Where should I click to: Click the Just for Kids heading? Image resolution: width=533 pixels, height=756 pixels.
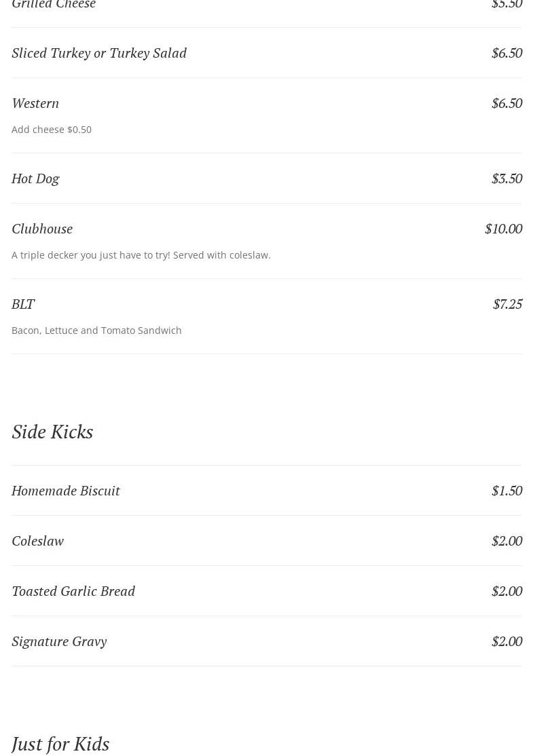tap(60, 744)
